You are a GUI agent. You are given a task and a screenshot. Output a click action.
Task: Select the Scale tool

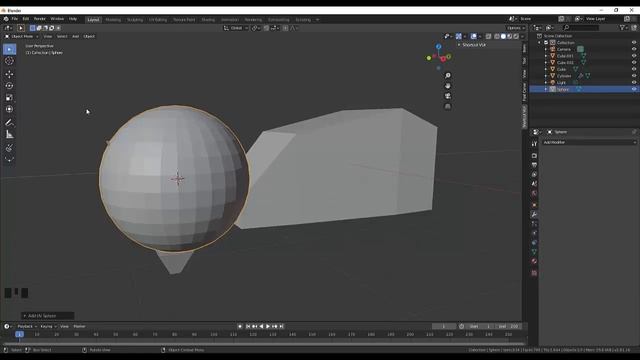click(x=9, y=98)
